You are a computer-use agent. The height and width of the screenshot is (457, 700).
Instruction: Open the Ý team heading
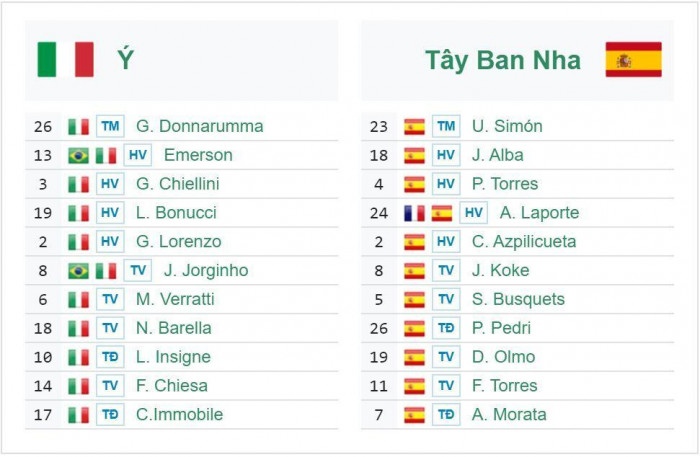125,60
